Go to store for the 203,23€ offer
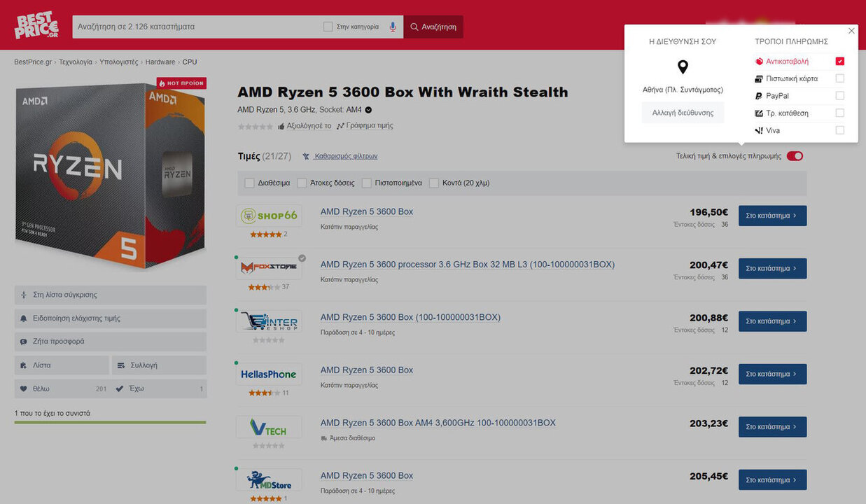This screenshot has height=504, width=866. [x=772, y=427]
